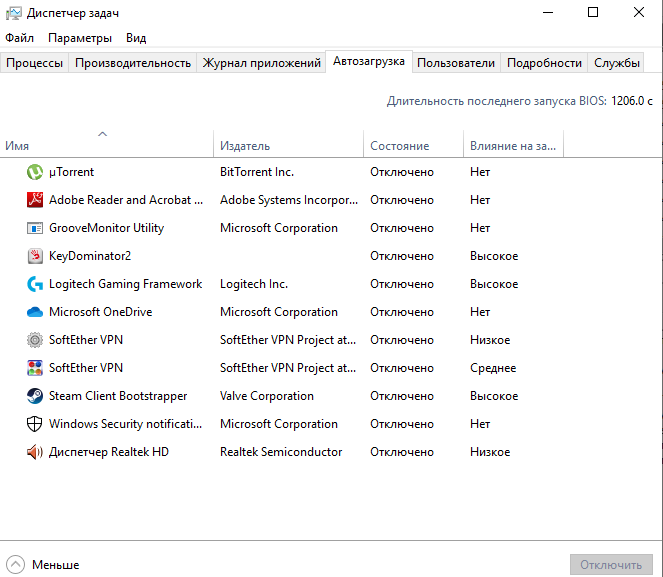The height and width of the screenshot is (577, 663).
Task: Click the KeyDominator2 icon
Action: click(x=35, y=256)
